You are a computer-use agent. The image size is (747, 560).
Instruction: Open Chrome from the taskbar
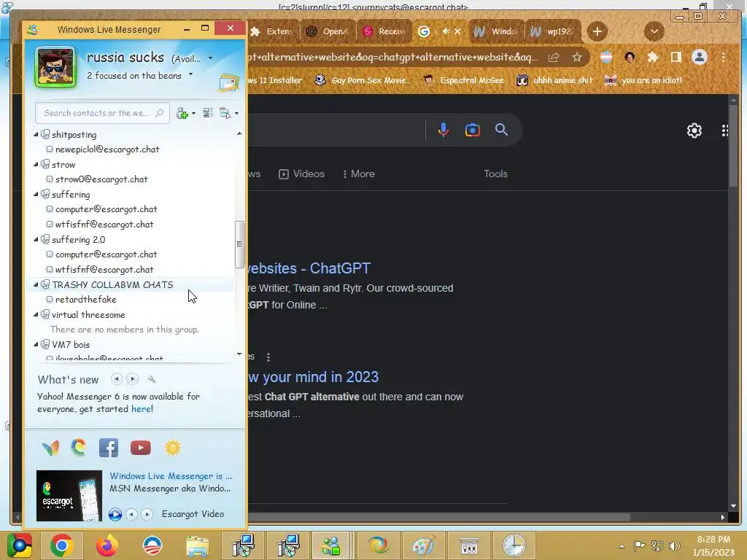coord(61,545)
